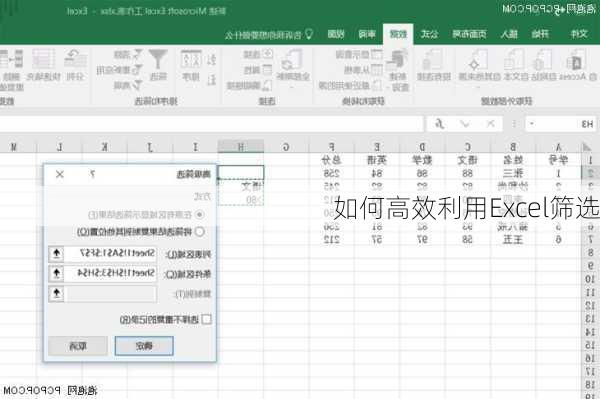Switch to the Home (开始) tab
600x399 pixels.
tap(540, 34)
